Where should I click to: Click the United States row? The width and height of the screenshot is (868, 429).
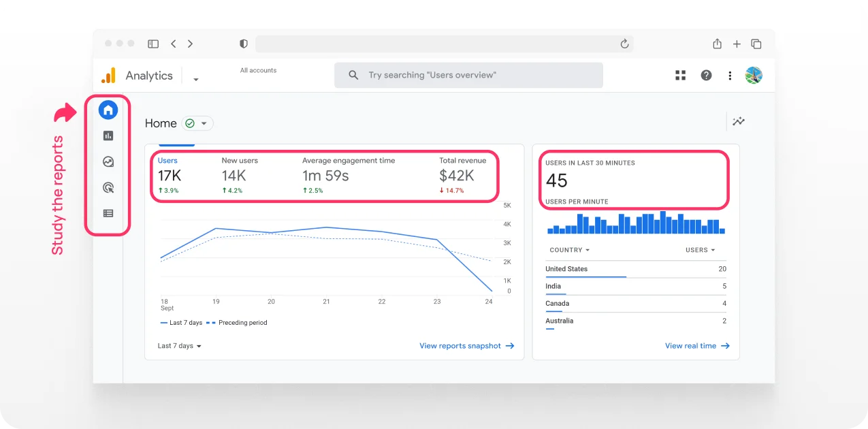coord(636,269)
